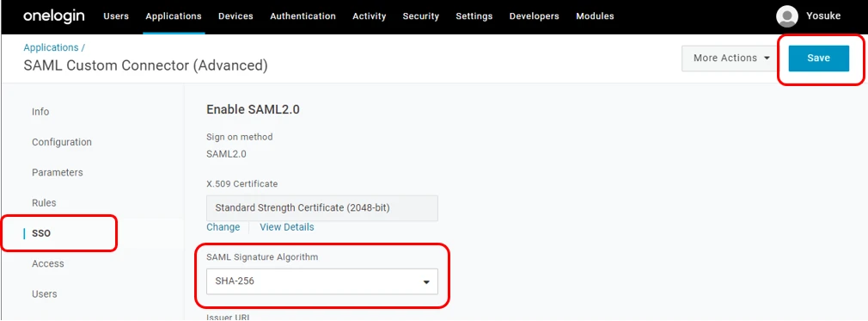Switch to the Info tab
This screenshot has width=868, height=321.
40,112
